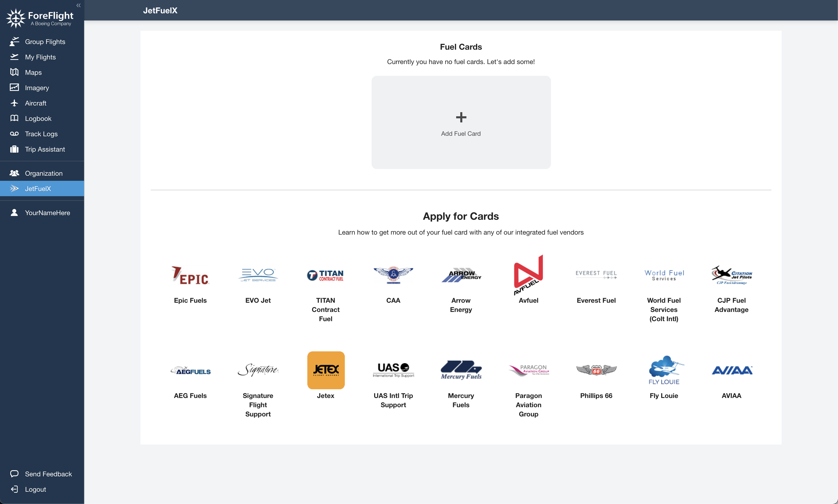Click the EVO Jet Services logo

258,275
